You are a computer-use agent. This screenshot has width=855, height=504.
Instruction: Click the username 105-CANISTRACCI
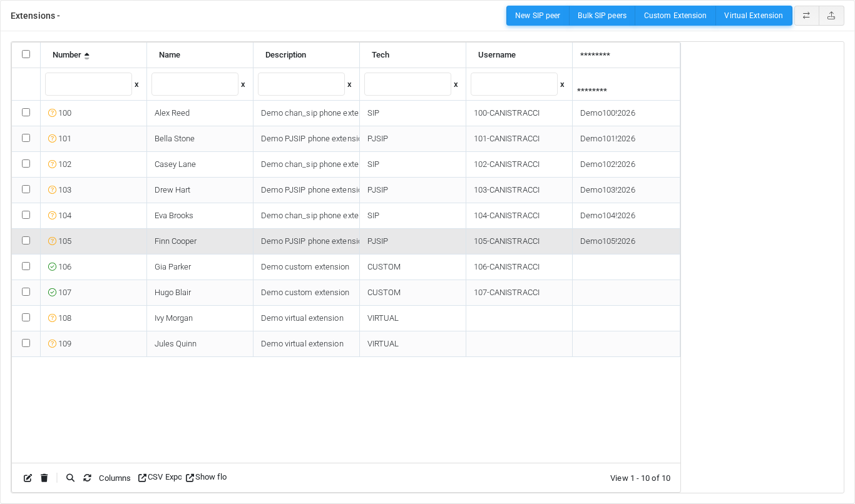click(506, 241)
